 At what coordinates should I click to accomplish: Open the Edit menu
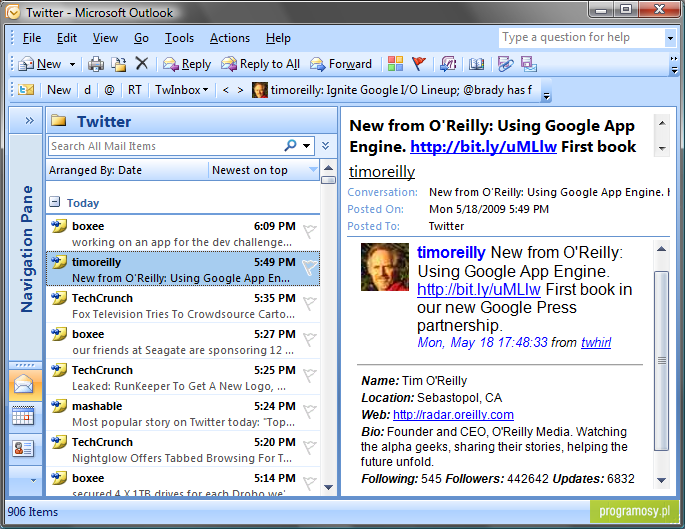(x=66, y=38)
